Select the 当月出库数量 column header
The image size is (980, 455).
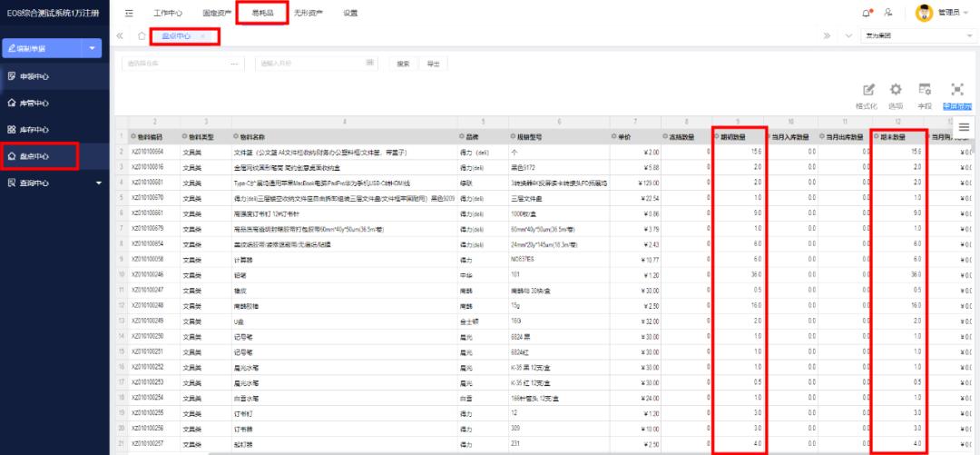point(845,136)
